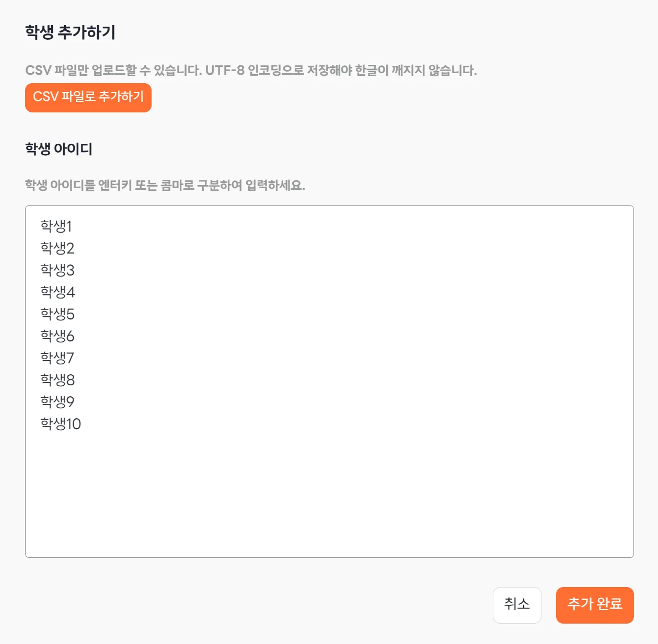Viewport: 658px width, 644px height.
Task: Select the 학생5 line in the ID box
Action: point(57,314)
